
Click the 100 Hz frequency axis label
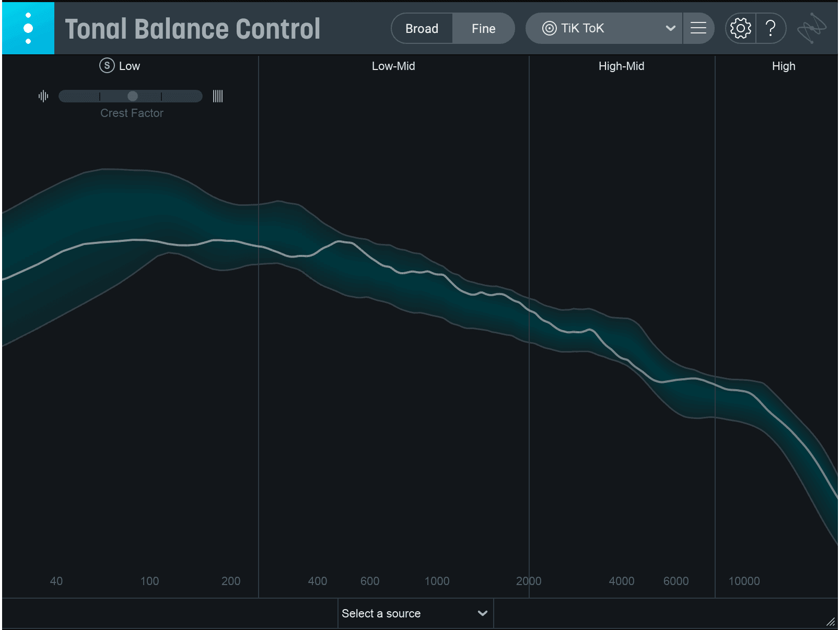(x=149, y=581)
